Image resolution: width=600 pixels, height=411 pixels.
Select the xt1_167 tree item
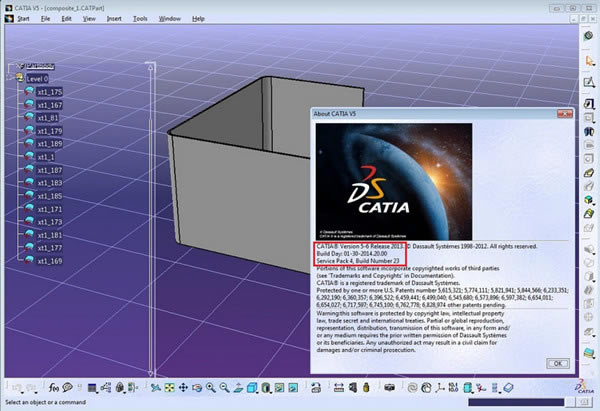49,105
